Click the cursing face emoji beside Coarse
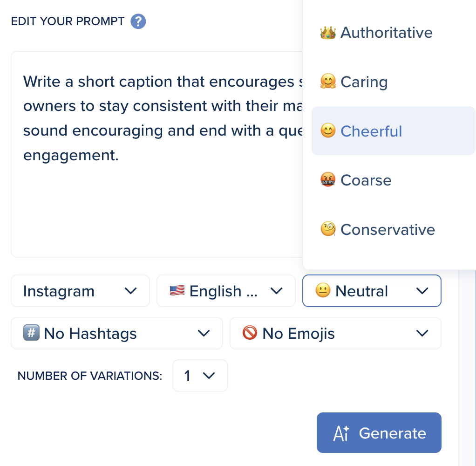The width and height of the screenshot is (476, 466). [328, 180]
